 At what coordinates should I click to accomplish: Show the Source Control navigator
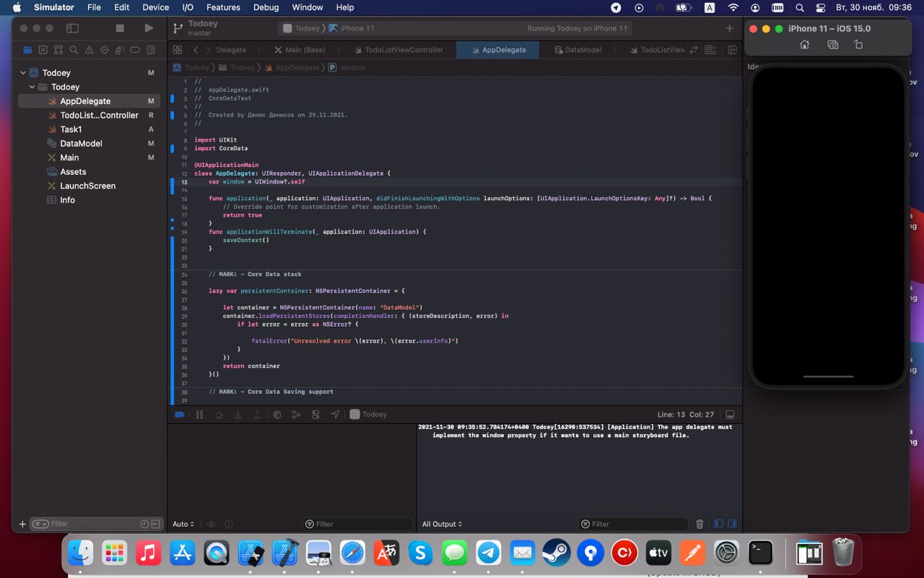coord(43,50)
